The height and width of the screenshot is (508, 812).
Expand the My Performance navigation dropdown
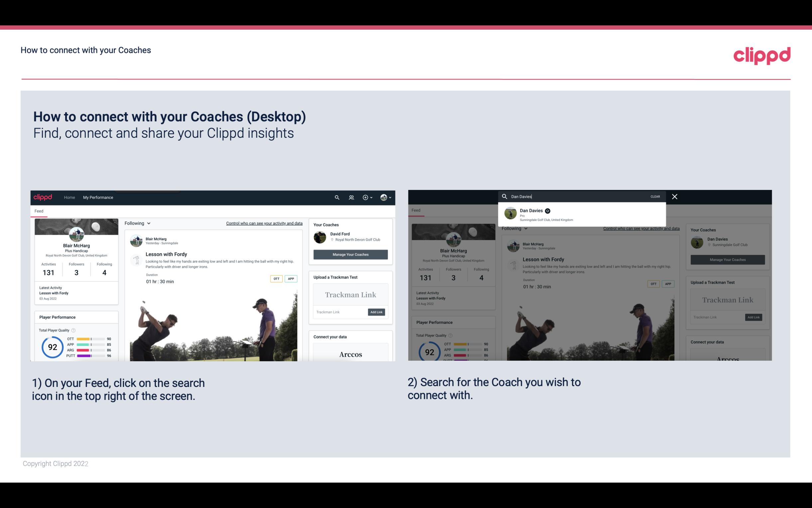point(98,197)
